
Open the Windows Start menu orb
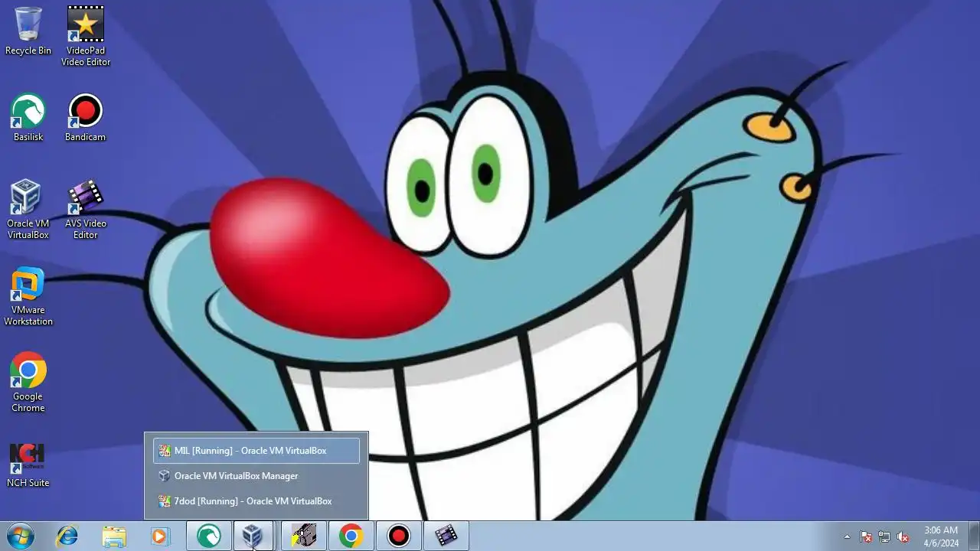pos(21,536)
